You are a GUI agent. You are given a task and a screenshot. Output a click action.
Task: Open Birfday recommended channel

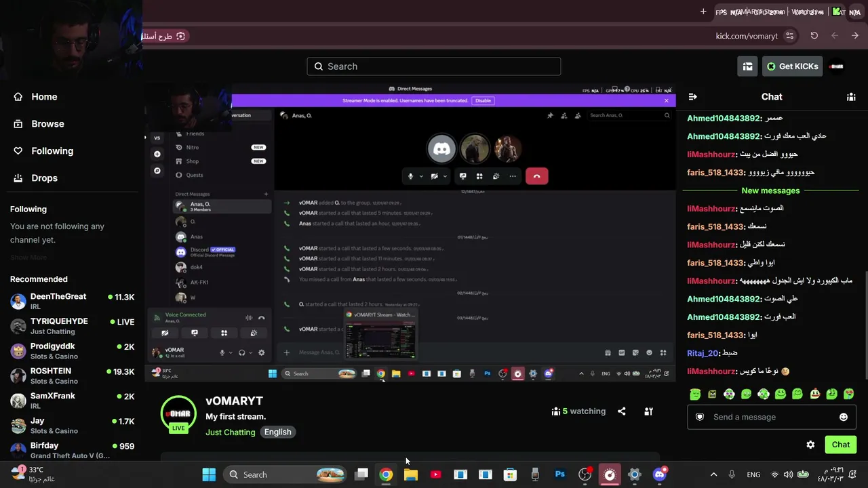point(73,451)
